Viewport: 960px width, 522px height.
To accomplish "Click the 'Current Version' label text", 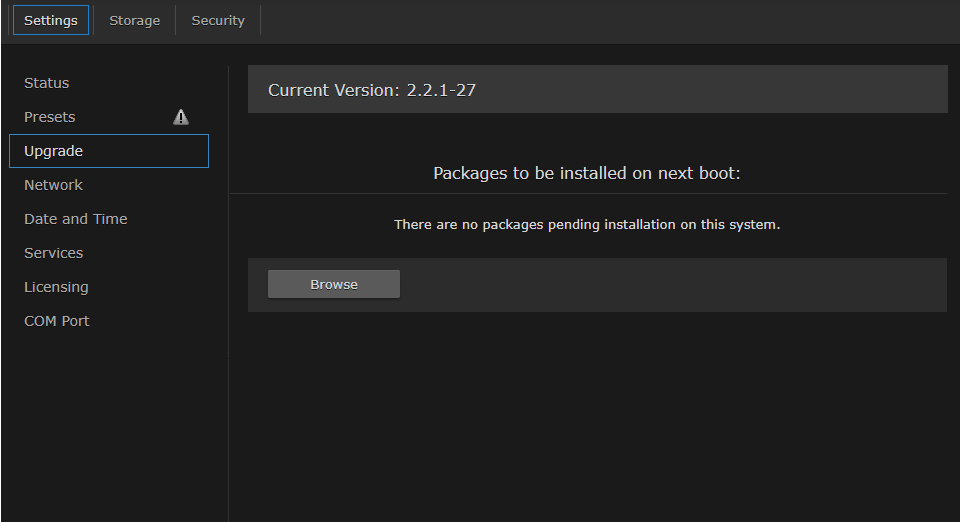I will [x=333, y=90].
